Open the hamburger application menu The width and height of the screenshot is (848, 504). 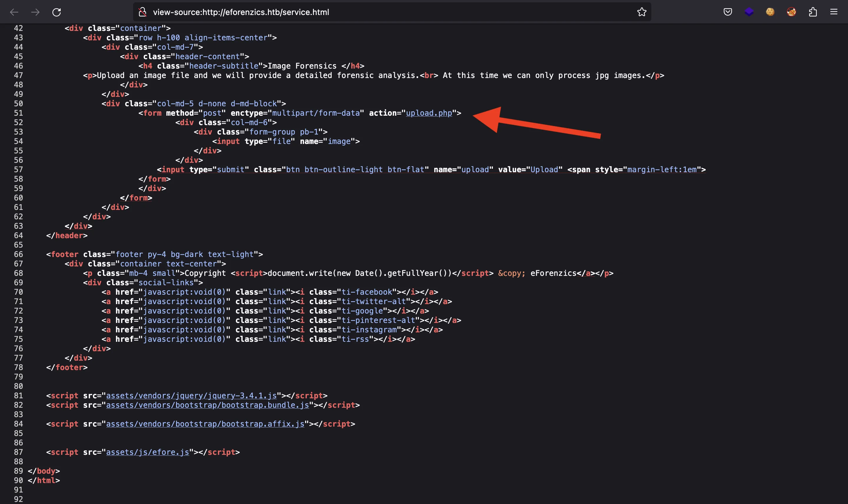pyautogui.click(x=834, y=12)
